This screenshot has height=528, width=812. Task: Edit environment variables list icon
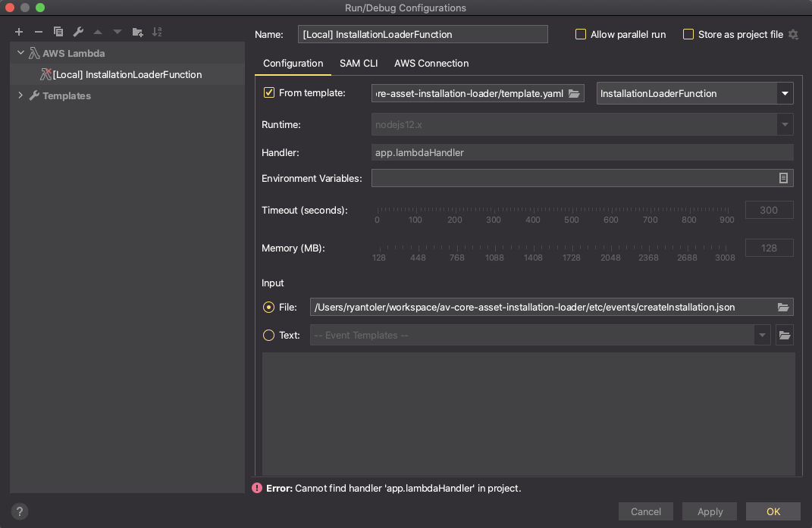pyautogui.click(x=783, y=178)
